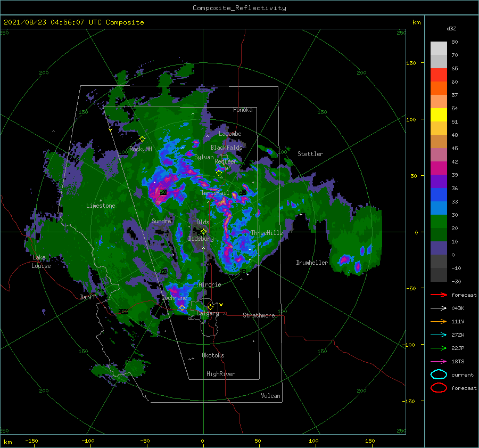The image size is (479, 448).
Task: Click the Lacombe city label
Action: [x=230, y=134]
